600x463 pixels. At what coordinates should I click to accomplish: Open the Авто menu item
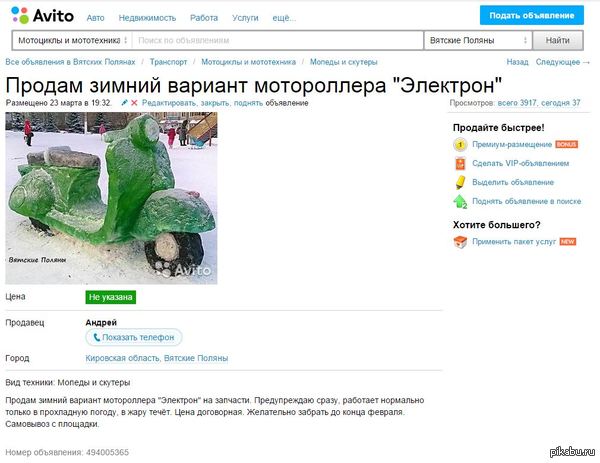pyautogui.click(x=95, y=18)
